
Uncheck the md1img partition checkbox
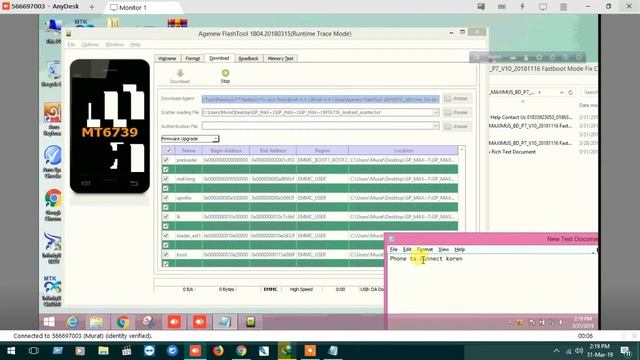click(166, 179)
